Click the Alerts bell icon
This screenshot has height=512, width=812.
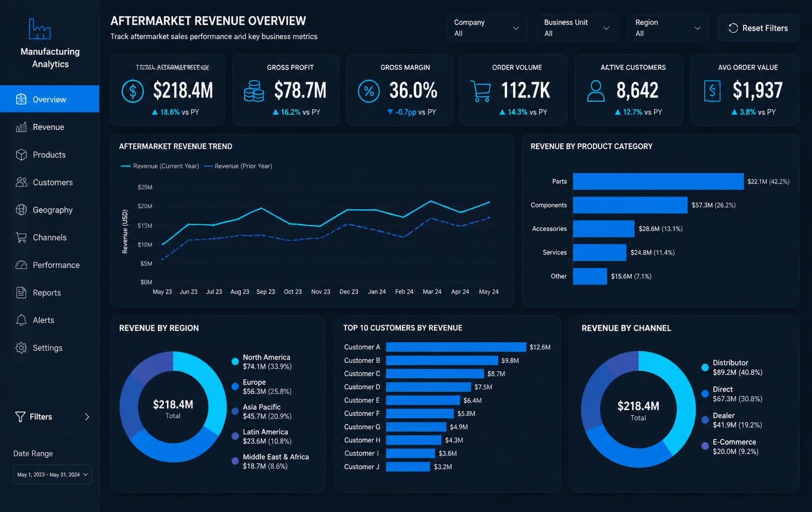(21, 320)
